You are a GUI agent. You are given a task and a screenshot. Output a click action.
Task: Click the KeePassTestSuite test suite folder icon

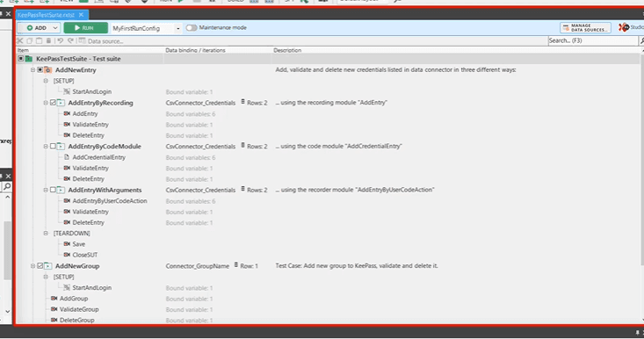[x=29, y=59]
